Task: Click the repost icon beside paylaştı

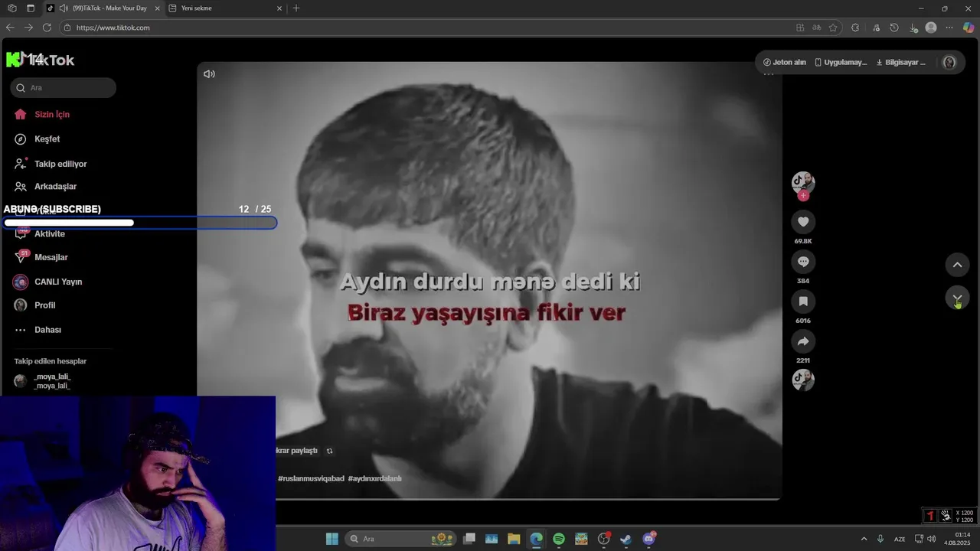Action: [330, 451]
